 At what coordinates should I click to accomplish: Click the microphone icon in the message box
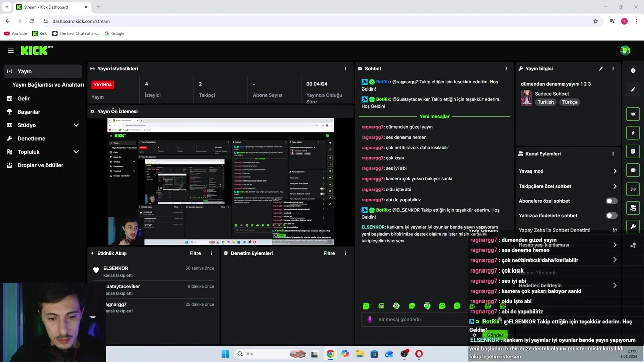point(370,319)
